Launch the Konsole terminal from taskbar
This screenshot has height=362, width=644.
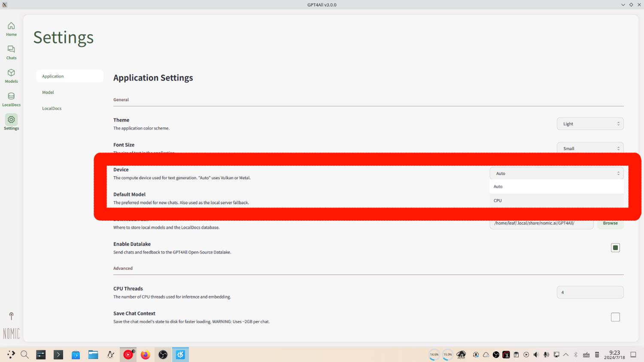(x=58, y=355)
